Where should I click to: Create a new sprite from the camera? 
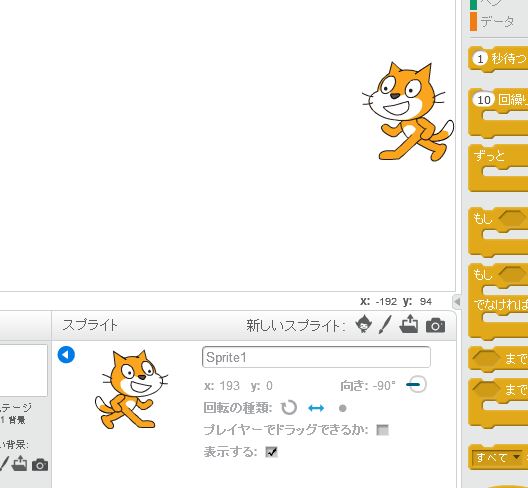(x=435, y=326)
